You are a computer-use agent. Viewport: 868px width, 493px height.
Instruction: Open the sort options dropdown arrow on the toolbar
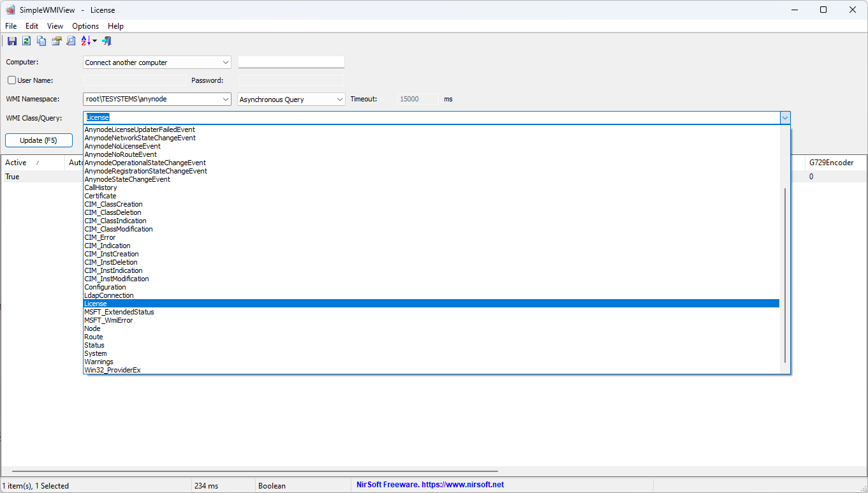coord(94,41)
